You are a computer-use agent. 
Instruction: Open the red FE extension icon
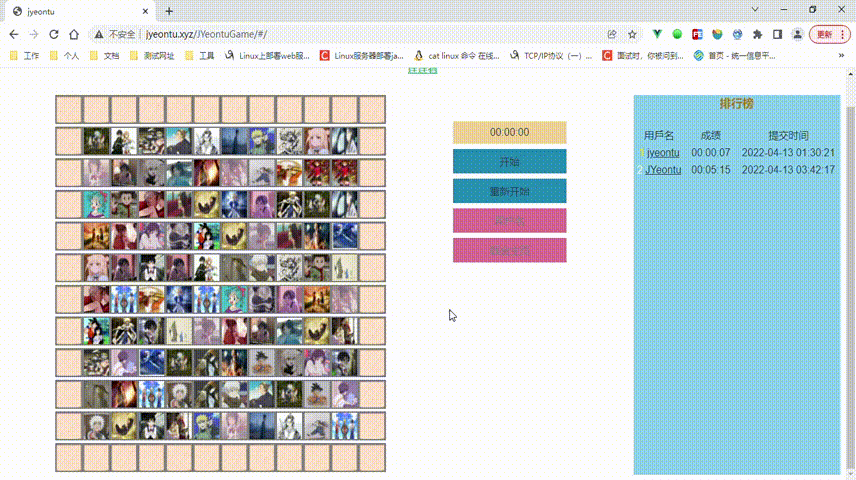tap(697, 34)
